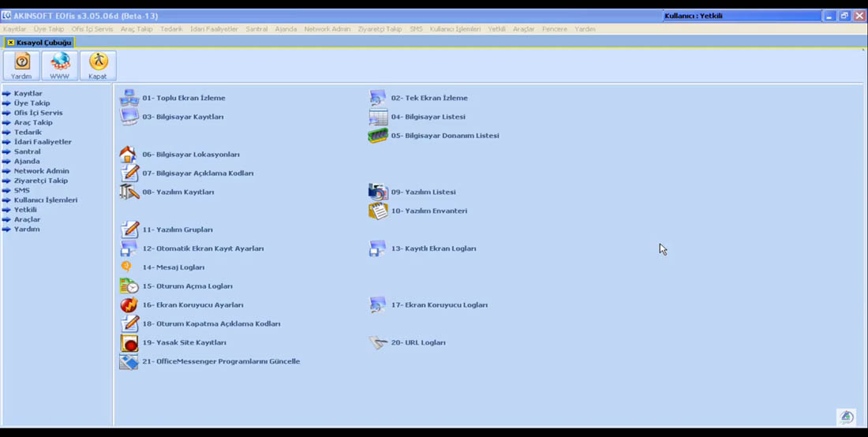
Task: Click the AKINSOFT logo in the bottom corner
Action: (846, 416)
